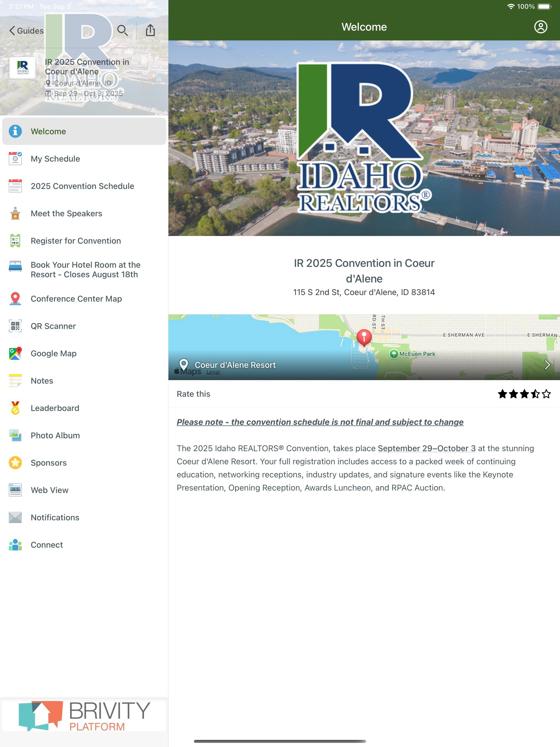Open the profile account icon
The height and width of the screenshot is (747, 560).
[x=540, y=27]
